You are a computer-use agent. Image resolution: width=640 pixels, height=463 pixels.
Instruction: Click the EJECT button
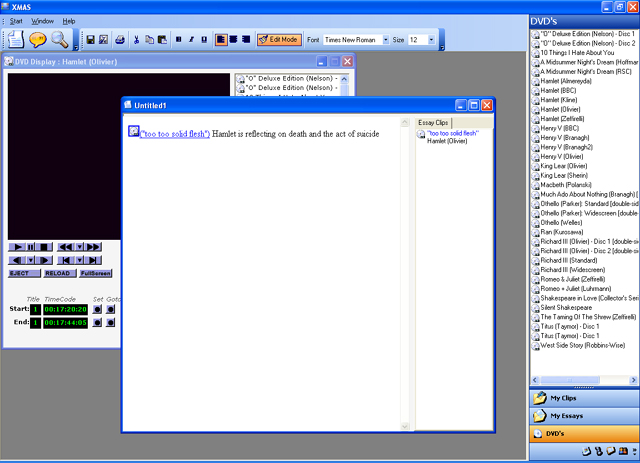click(x=24, y=274)
